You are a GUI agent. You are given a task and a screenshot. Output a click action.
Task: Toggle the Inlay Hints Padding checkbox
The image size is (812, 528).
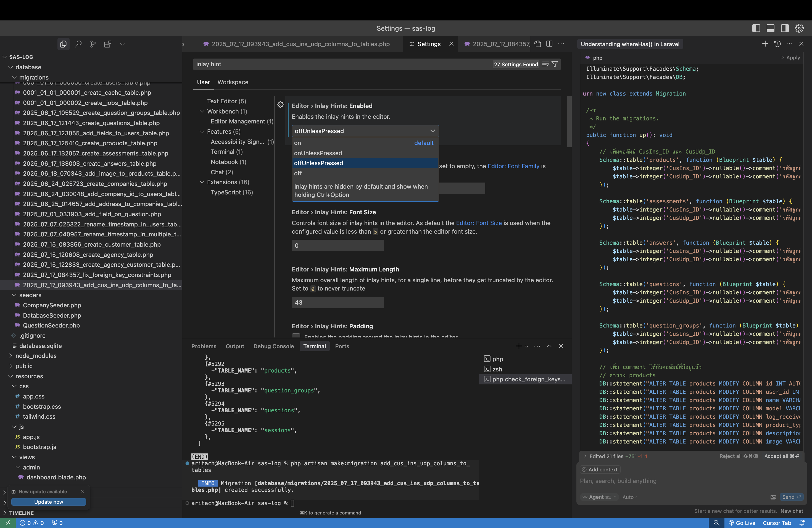296,336
